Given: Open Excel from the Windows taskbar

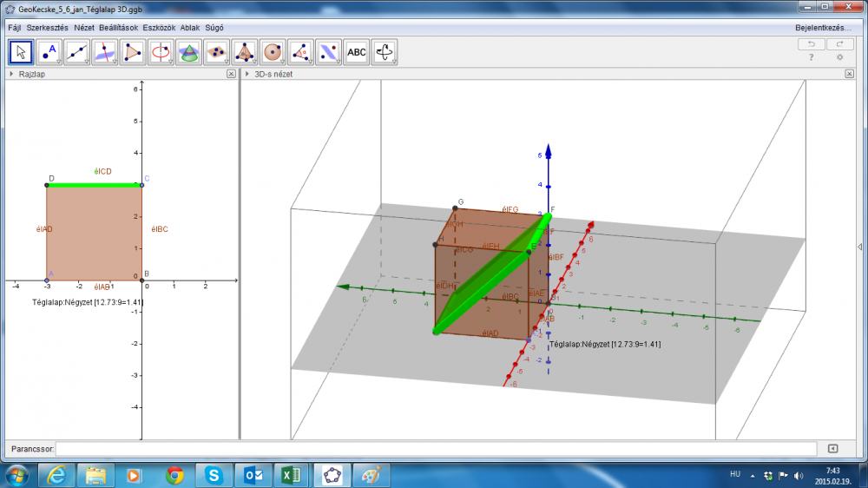Looking at the screenshot, I should coord(292,475).
